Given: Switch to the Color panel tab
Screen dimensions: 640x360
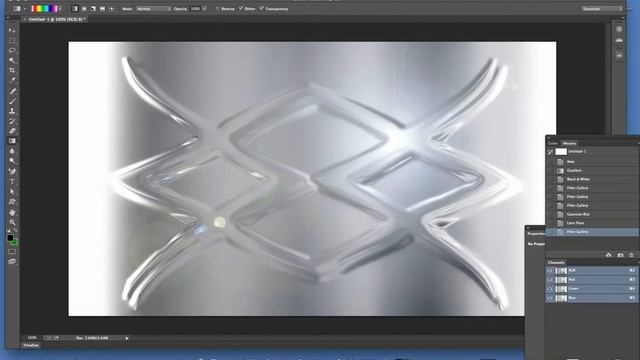Looking at the screenshot, I should coord(553,143).
